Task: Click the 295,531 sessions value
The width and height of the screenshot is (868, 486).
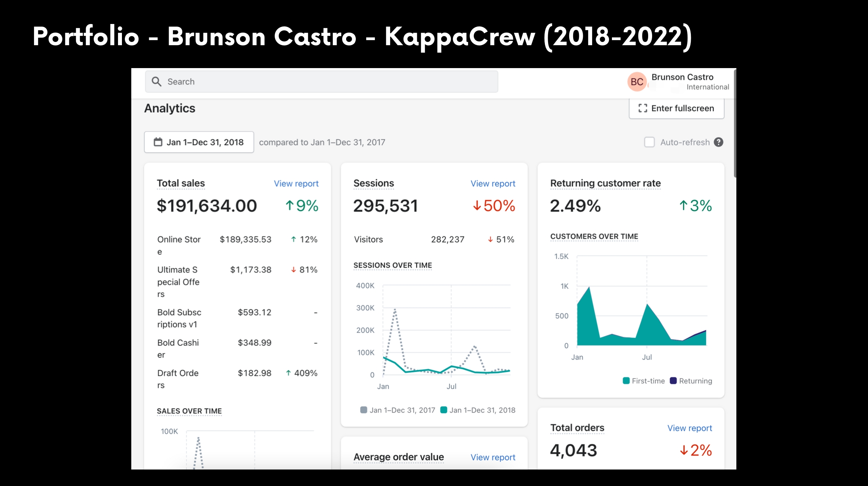Action: pos(386,206)
